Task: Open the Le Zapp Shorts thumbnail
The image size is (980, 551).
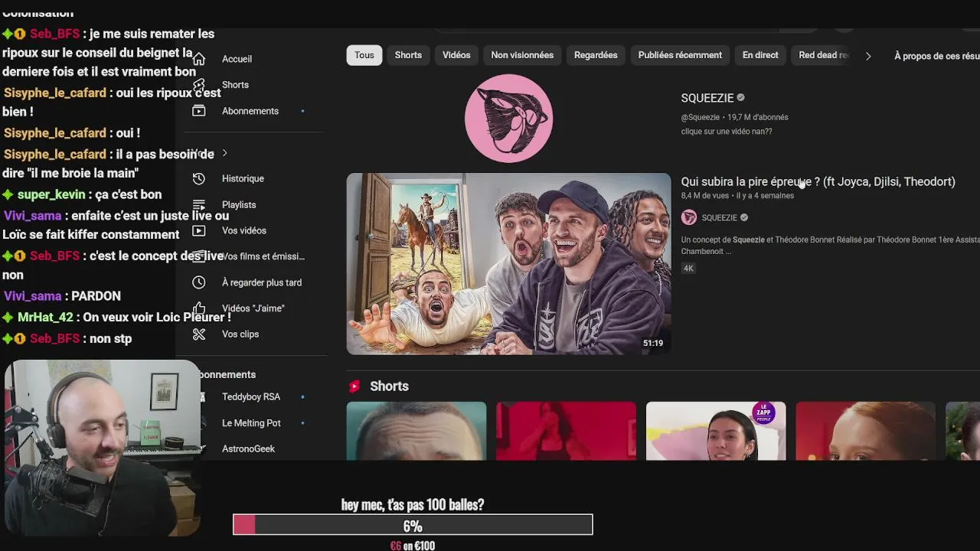Action: (x=716, y=431)
